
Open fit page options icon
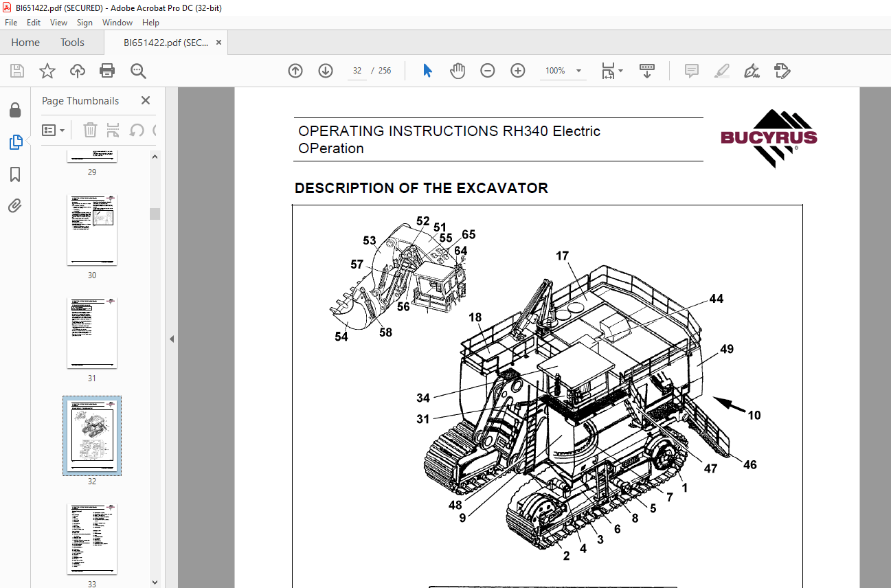pyautogui.click(x=611, y=71)
